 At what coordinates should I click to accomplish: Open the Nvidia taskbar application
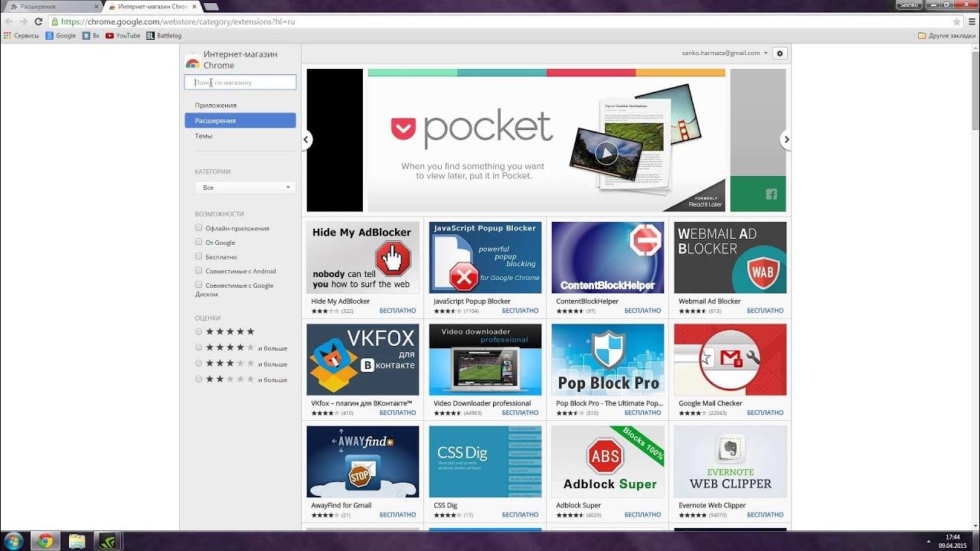[108, 541]
